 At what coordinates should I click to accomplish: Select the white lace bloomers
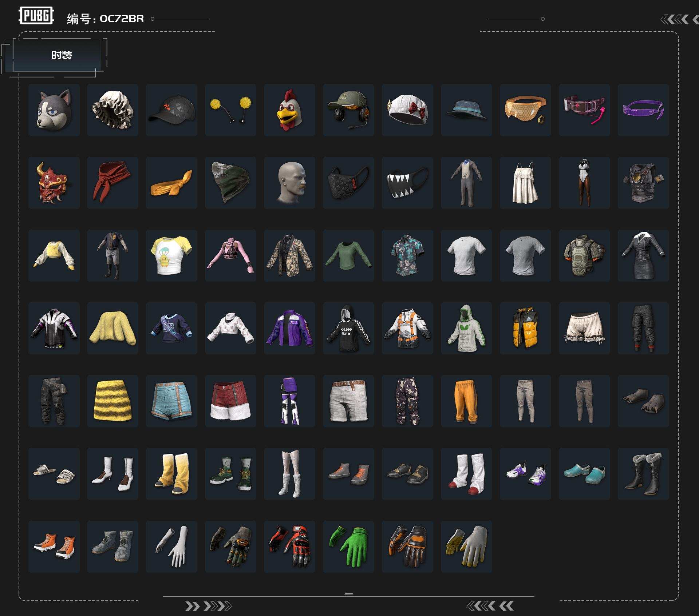[584, 328]
